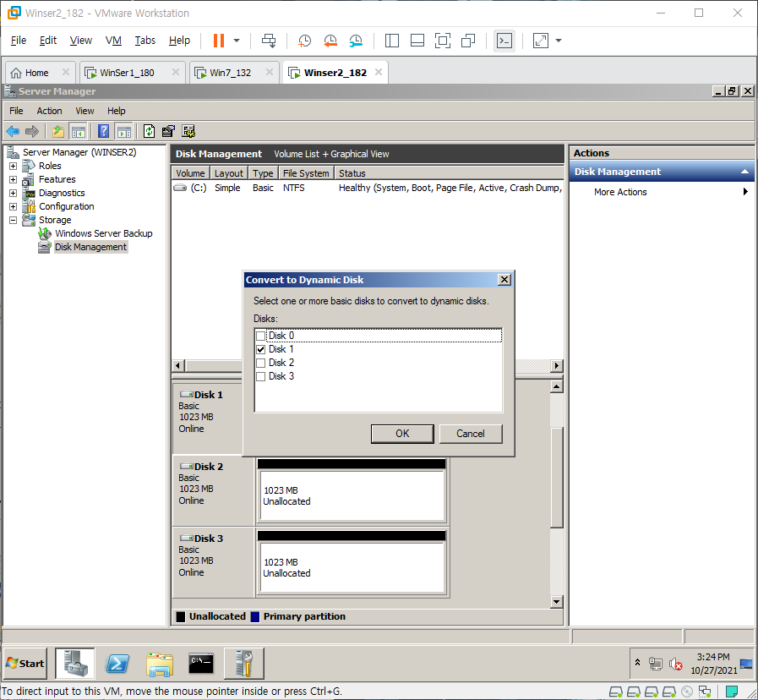This screenshot has width=758, height=700.
Task: Click the Windows Start button
Action: (x=25, y=664)
